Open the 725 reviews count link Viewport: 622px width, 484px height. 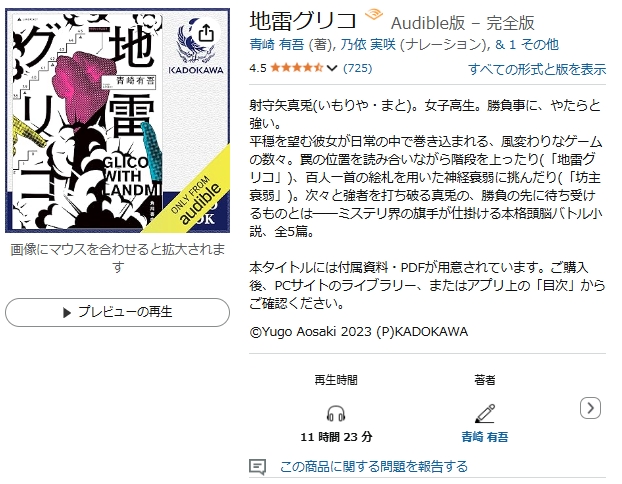(x=357, y=68)
